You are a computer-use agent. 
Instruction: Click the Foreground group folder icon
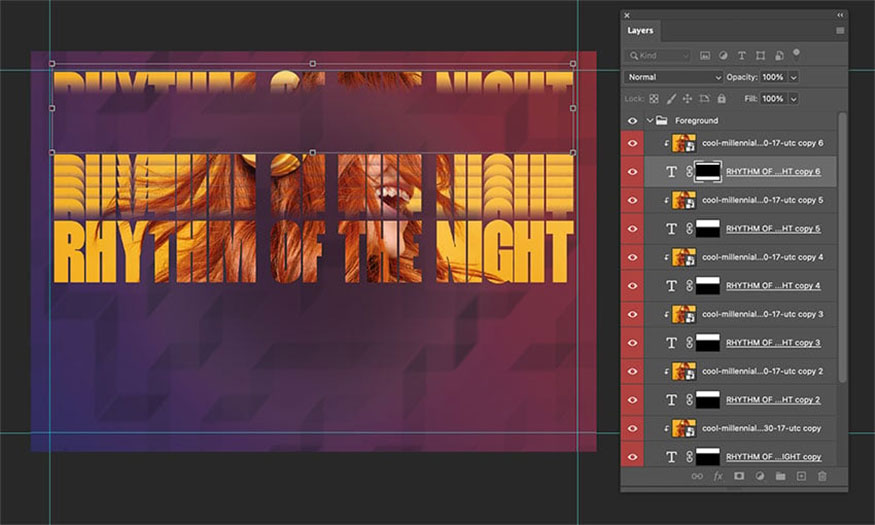coord(662,121)
